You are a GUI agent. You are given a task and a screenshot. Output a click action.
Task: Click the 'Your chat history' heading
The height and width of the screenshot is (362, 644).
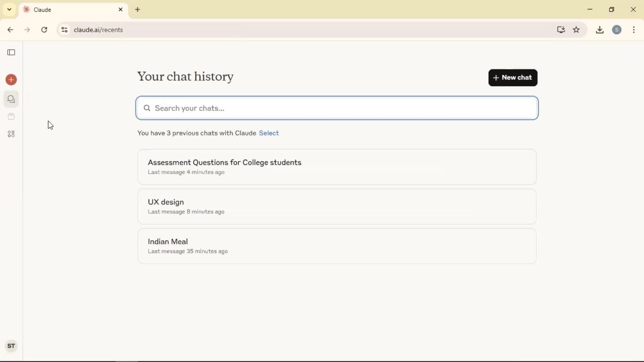185,77
